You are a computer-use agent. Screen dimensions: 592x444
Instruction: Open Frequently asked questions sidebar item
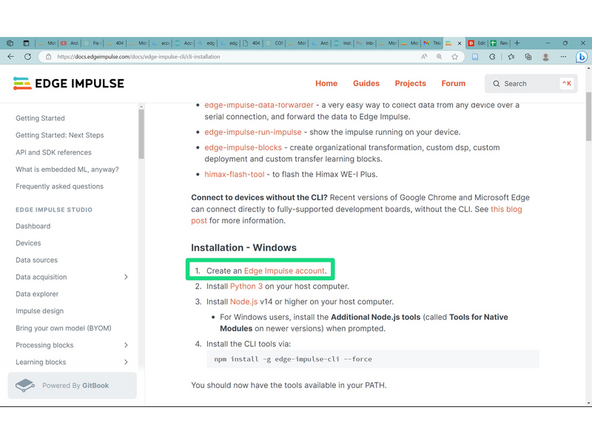click(59, 186)
